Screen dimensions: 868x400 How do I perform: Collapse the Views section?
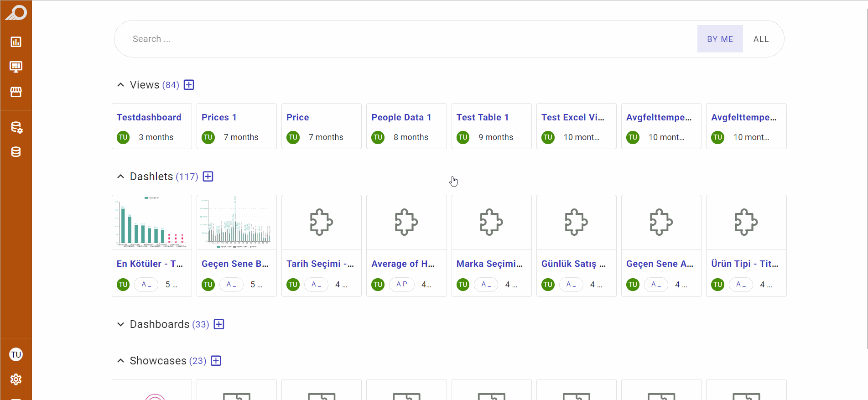[120, 85]
